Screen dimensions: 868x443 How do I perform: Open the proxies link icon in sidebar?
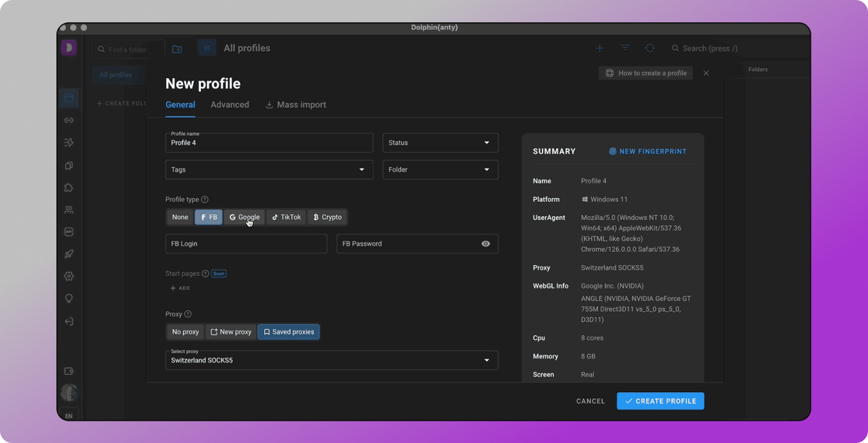(69, 120)
